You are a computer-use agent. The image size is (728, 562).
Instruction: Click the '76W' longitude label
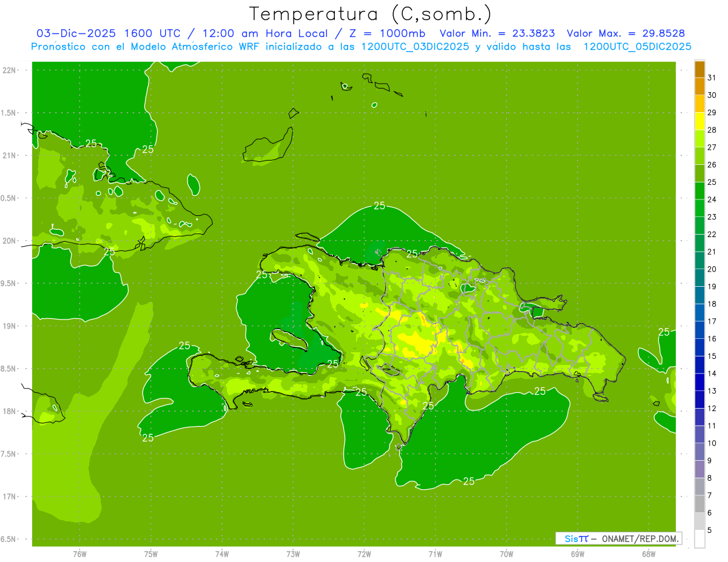click(x=79, y=554)
